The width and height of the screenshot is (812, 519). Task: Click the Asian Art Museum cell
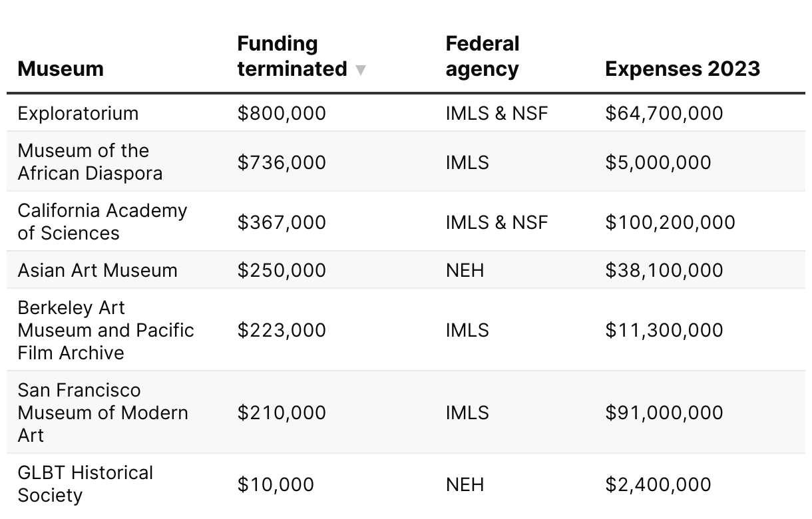pyautogui.click(x=98, y=270)
